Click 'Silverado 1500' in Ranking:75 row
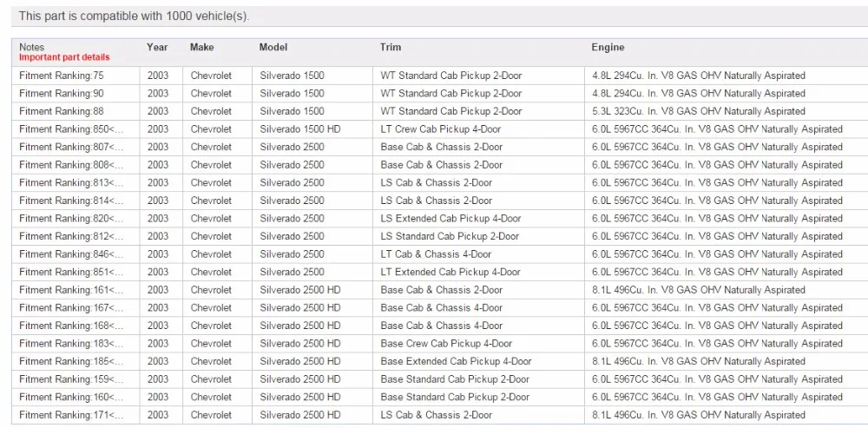This screenshot has height=428, width=868. coord(312,76)
